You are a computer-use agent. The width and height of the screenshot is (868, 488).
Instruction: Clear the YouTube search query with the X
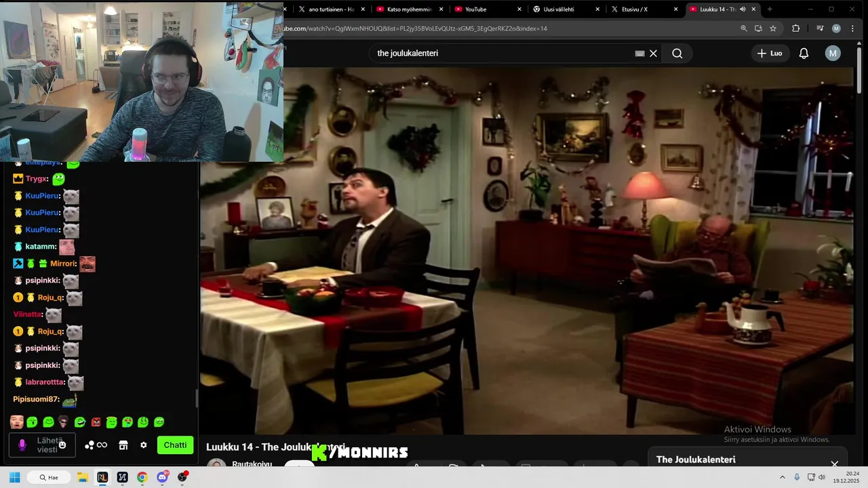[x=653, y=54]
